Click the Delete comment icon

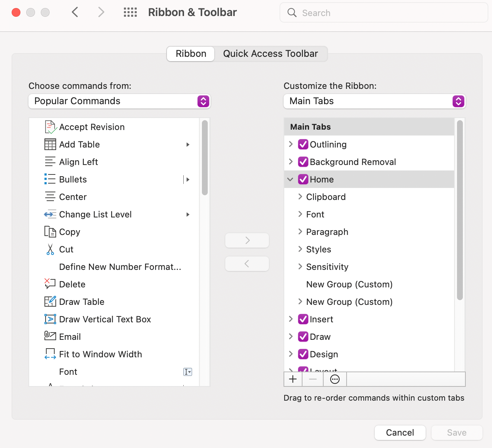(50, 284)
